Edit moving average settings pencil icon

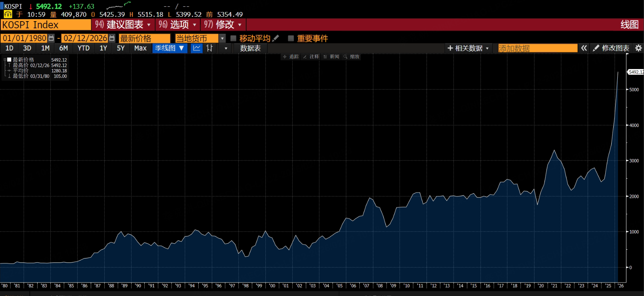click(x=275, y=38)
